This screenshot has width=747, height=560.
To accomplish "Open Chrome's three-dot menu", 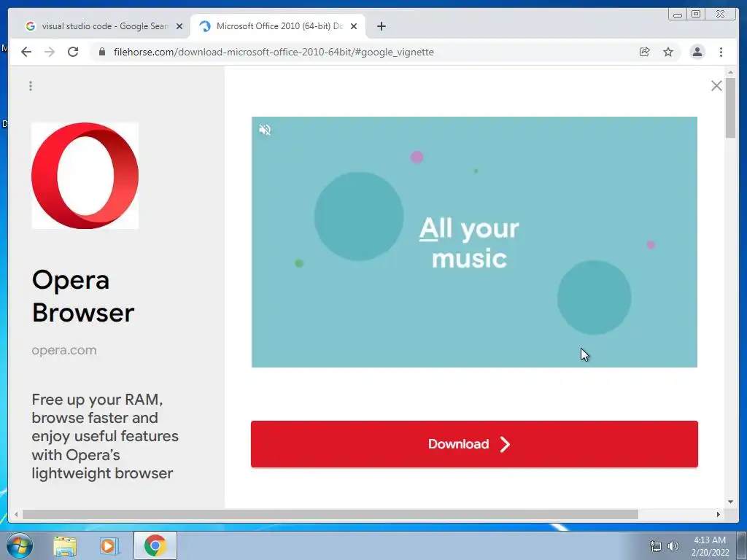I will coord(721,52).
